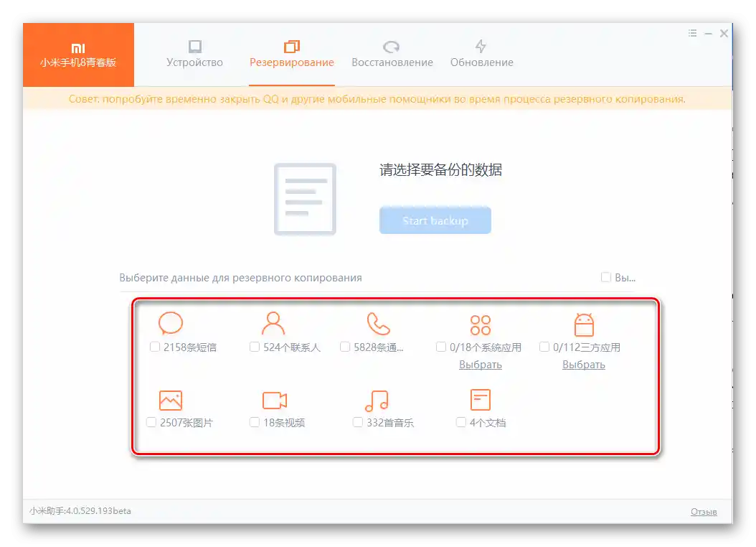Click the Mi logo device tile

pyautogui.click(x=78, y=55)
